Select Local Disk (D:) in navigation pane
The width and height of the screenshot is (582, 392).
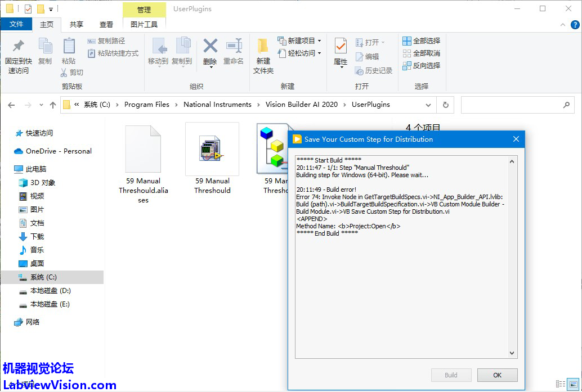click(50, 291)
